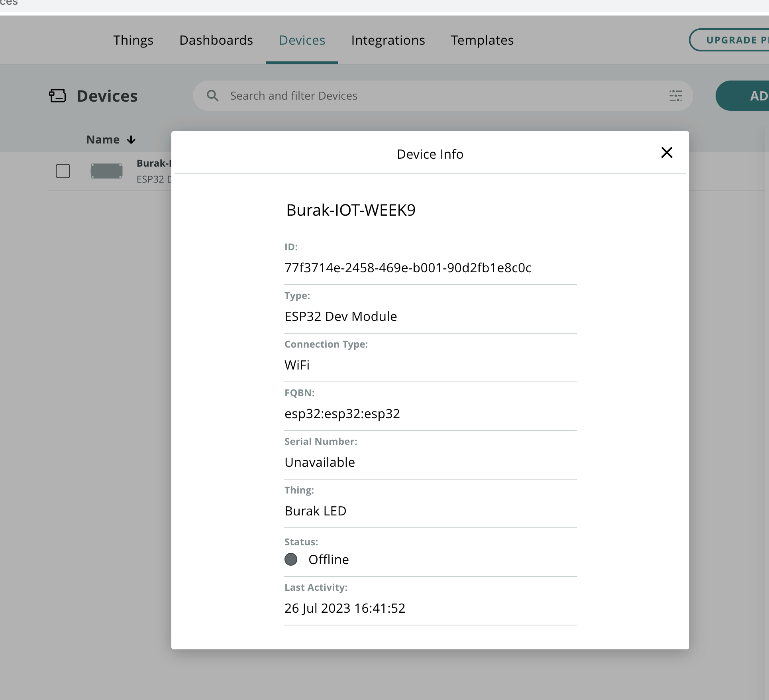
Task: Focus the Search and filter Devices field
Action: click(443, 96)
